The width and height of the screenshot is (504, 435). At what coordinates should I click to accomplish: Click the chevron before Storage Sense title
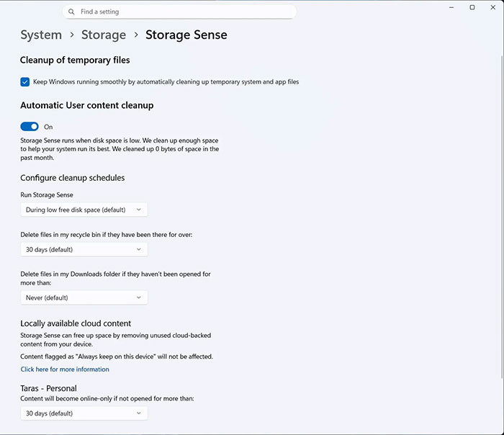tap(136, 35)
